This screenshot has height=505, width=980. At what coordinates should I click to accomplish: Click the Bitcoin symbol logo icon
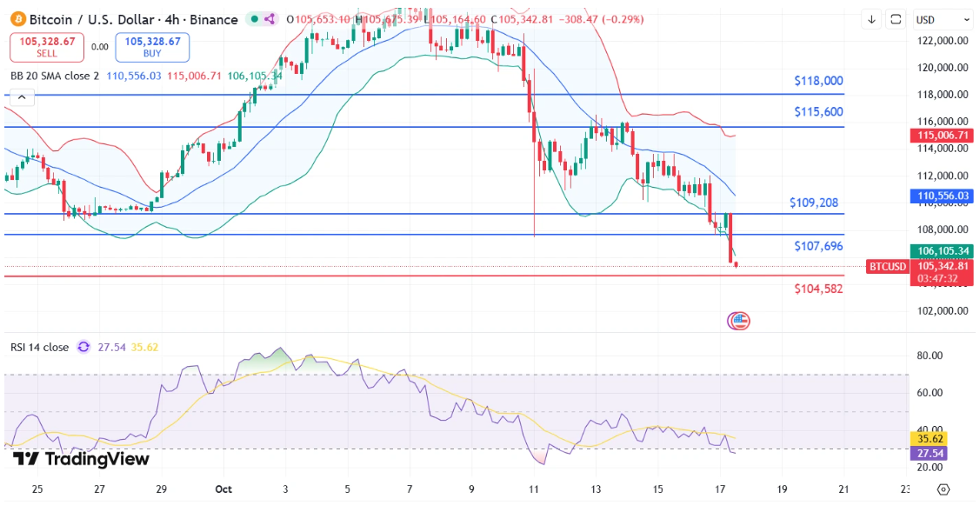click(x=16, y=19)
